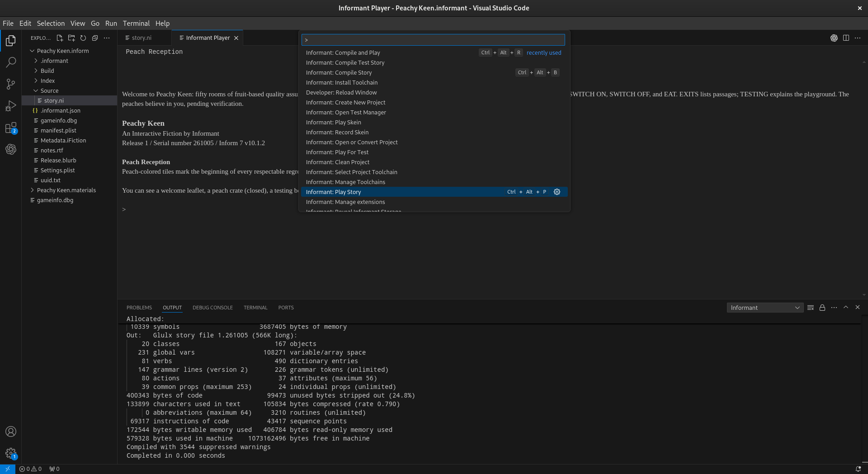
Task: Choose Informant: Open Test Manager command
Action: pyautogui.click(x=434, y=112)
